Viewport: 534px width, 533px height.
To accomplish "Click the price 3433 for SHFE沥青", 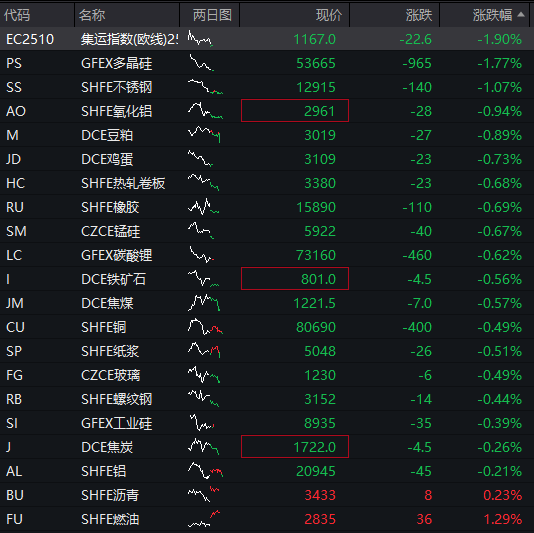I will coord(320,495).
